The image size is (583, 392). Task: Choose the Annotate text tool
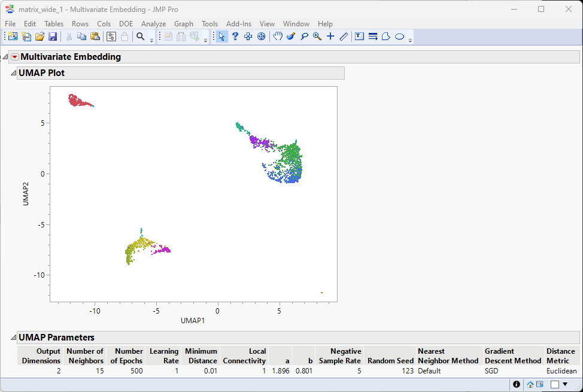[359, 37]
